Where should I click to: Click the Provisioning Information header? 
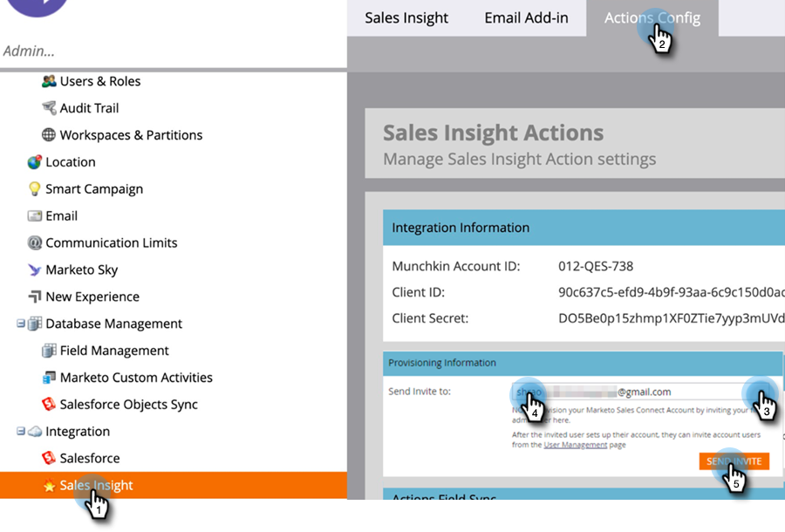tap(583, 363)
